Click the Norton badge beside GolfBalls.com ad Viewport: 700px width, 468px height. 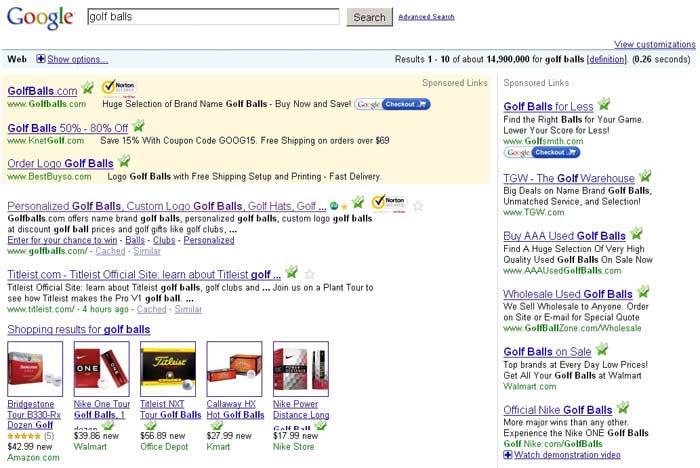(x=119, y=87)
